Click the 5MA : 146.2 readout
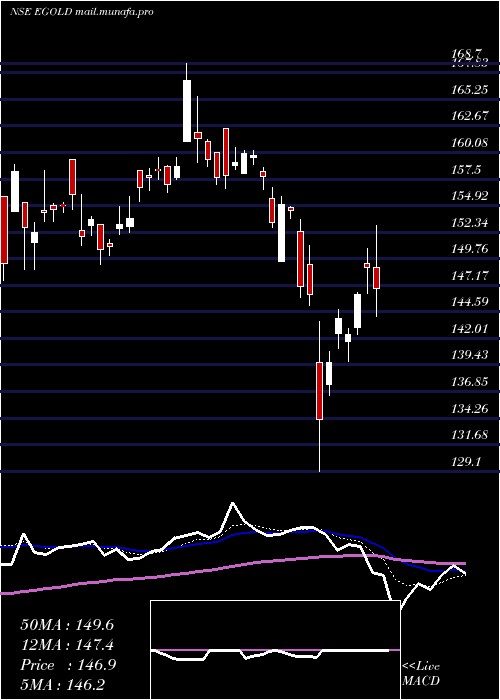 coord(63,685)
